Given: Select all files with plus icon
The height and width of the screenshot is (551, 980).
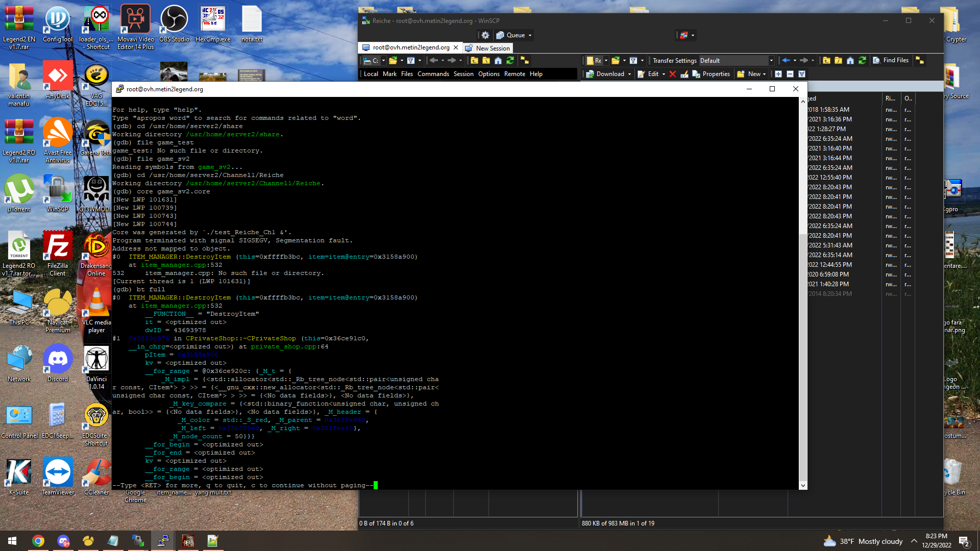Looking at the screenshot, I should (778, 74).
